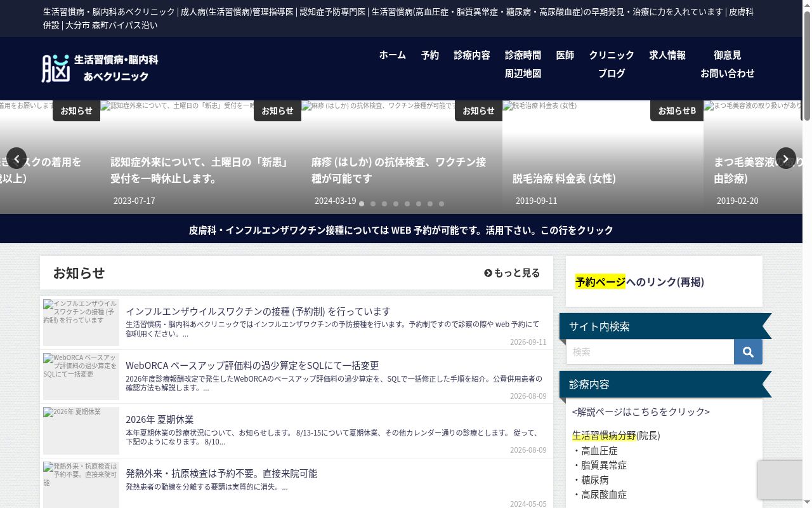Screen dimensions: 812x508
Task: Open 発熱外来・抗原検査 article title
Action: pyautogui.click(x=221, y=474)
